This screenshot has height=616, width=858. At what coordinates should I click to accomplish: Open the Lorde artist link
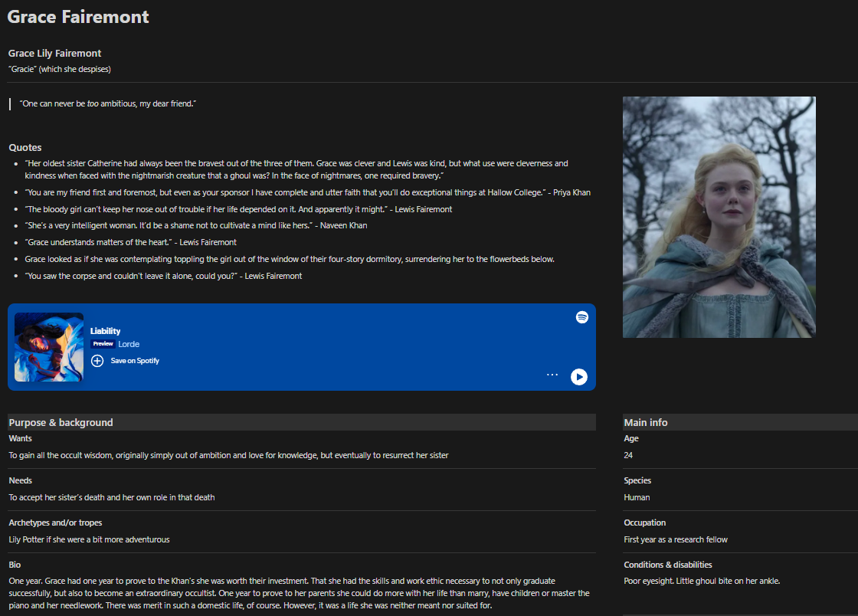129,344
